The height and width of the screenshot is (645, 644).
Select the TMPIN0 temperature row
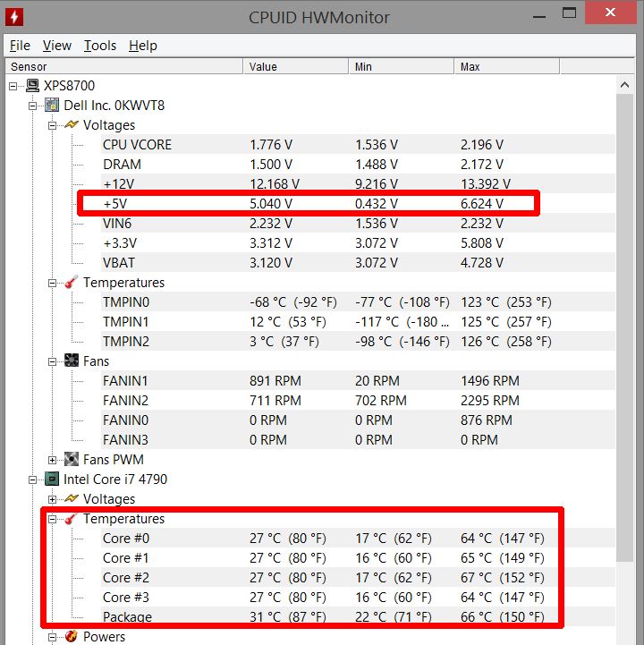(x=358, y=302)
